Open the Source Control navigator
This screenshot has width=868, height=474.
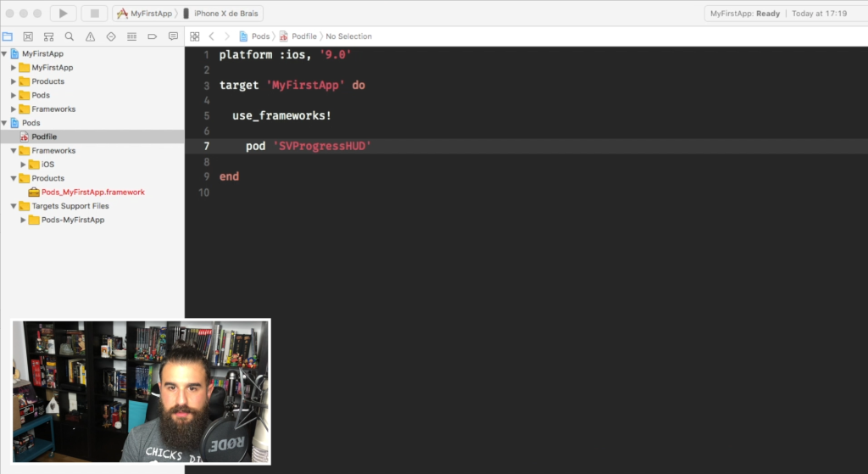point(28,36)
